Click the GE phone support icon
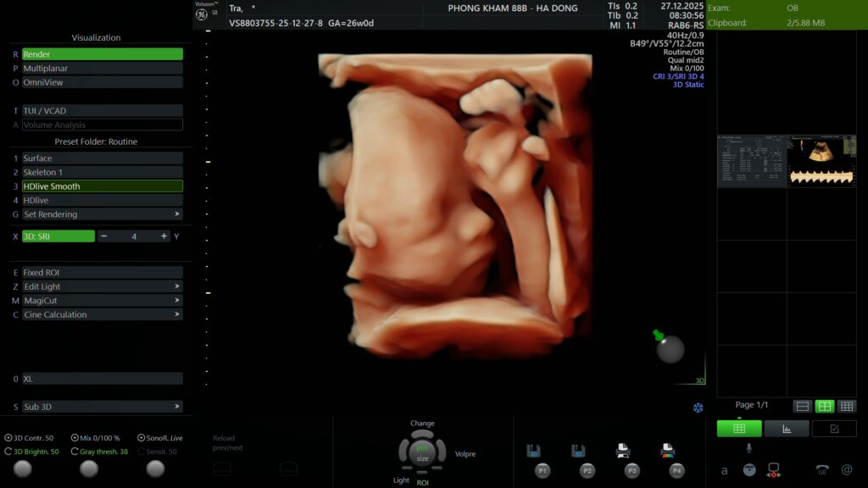 click(821, 469)
